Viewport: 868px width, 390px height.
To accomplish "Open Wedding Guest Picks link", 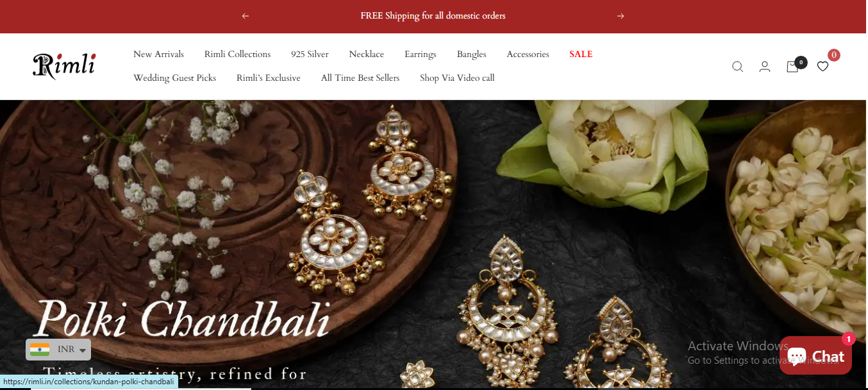I will 174,78.
